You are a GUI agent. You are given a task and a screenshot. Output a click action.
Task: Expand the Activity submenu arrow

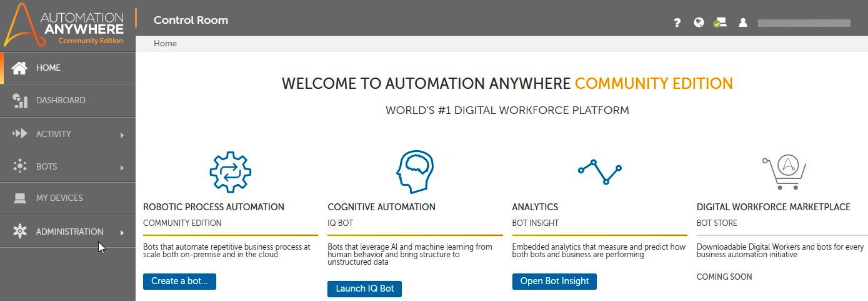pyautogui.click(x=122, y=135)
